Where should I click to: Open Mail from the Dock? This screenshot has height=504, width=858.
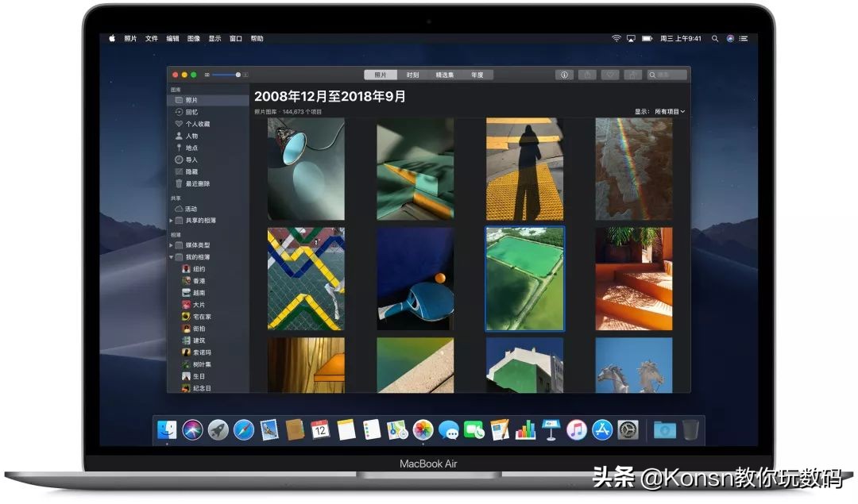(x=268, y=429)
